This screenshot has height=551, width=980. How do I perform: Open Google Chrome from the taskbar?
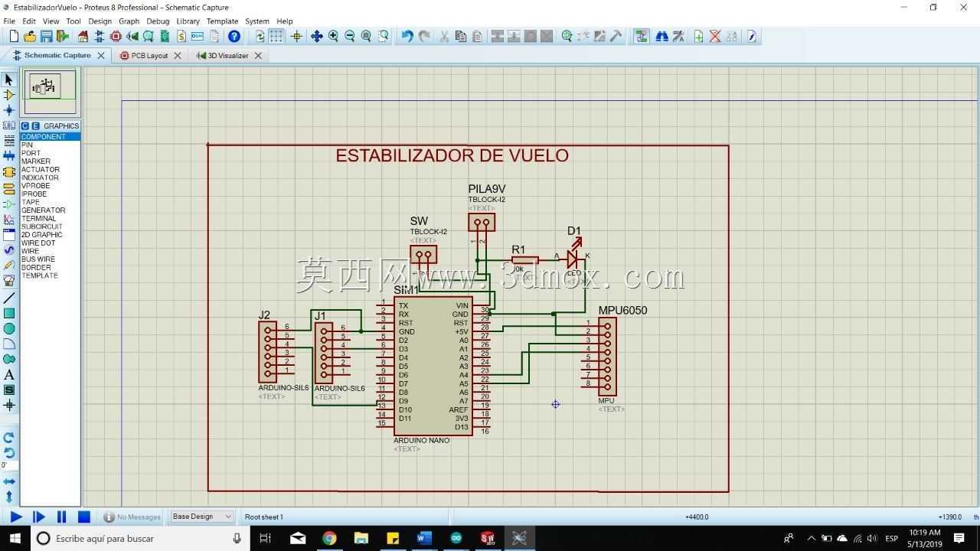click(329, 539)
